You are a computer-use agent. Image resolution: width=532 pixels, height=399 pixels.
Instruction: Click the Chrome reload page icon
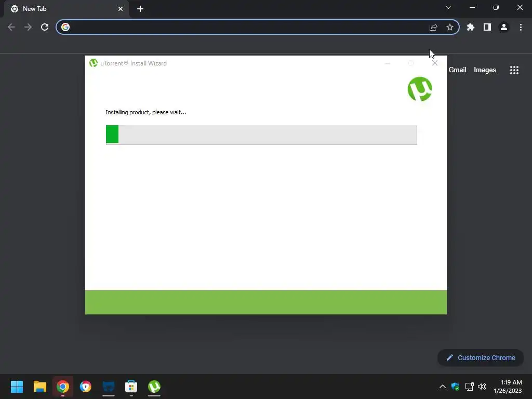45,27
